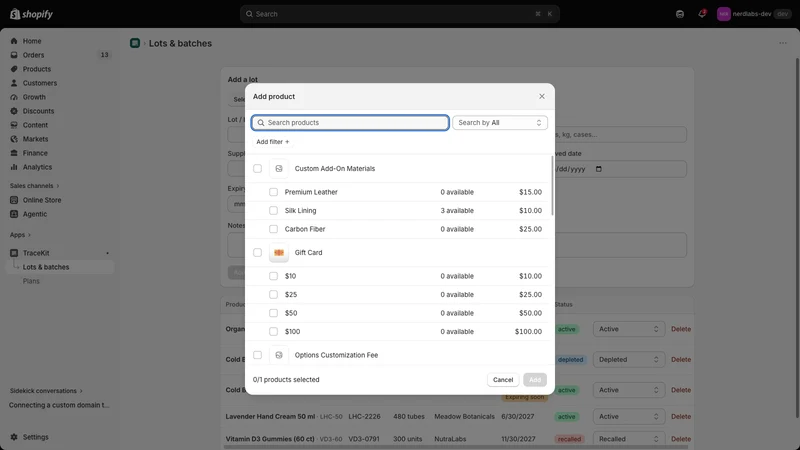Click the Shopify logo
Viewport: 800px width, 450px height.
pyautogui.click(x=32, y=14)
